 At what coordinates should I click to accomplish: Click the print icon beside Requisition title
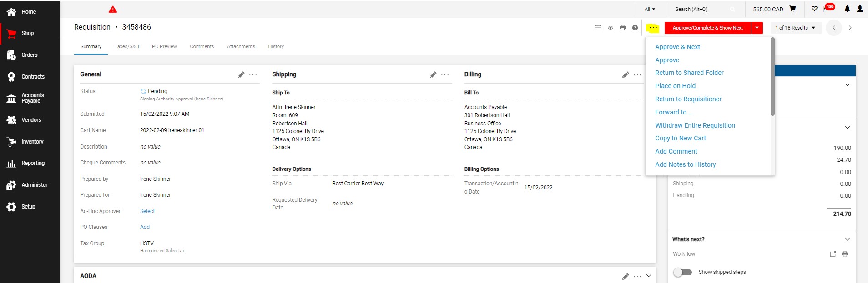tap(623, 28)
